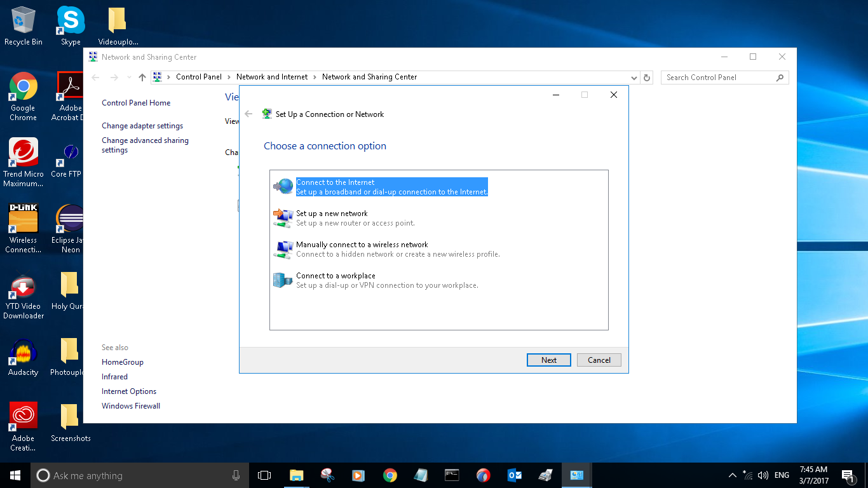
Task: Open Google Chrome from the taskbar
Action: point(390,475)
